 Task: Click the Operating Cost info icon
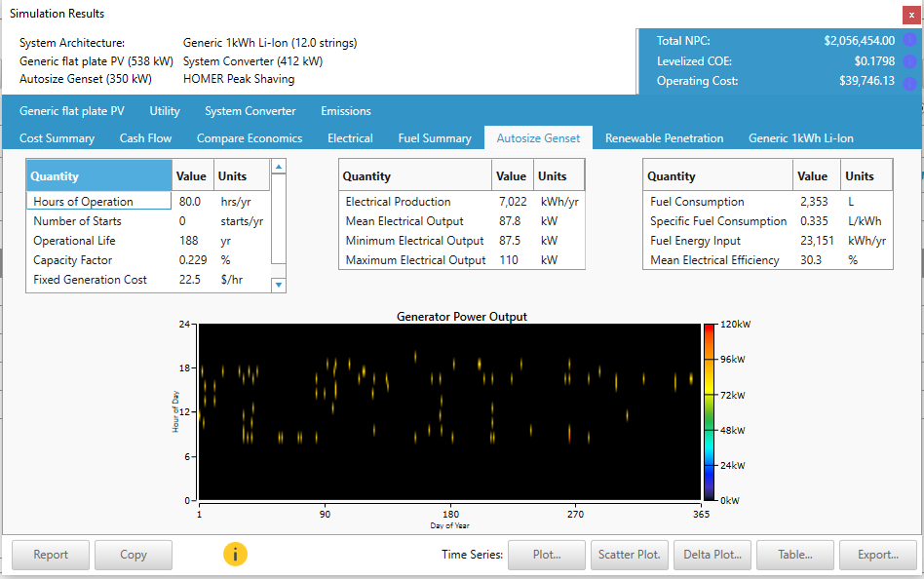coord(911,81)
